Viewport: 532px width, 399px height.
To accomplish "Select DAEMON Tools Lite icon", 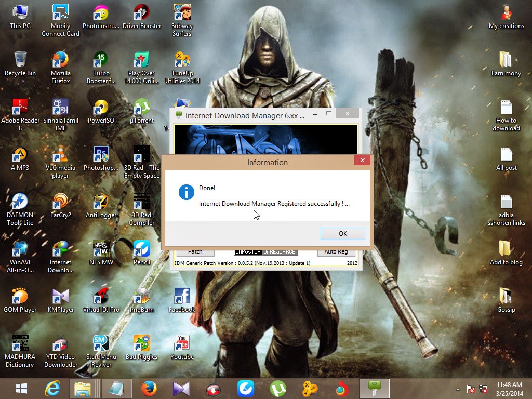I will (x=20, y=209).
